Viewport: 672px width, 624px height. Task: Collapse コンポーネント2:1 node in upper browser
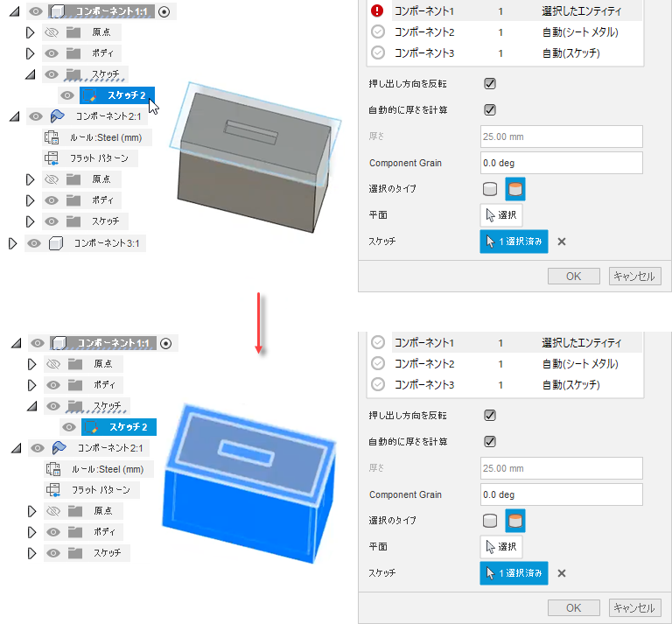[15, 116]
